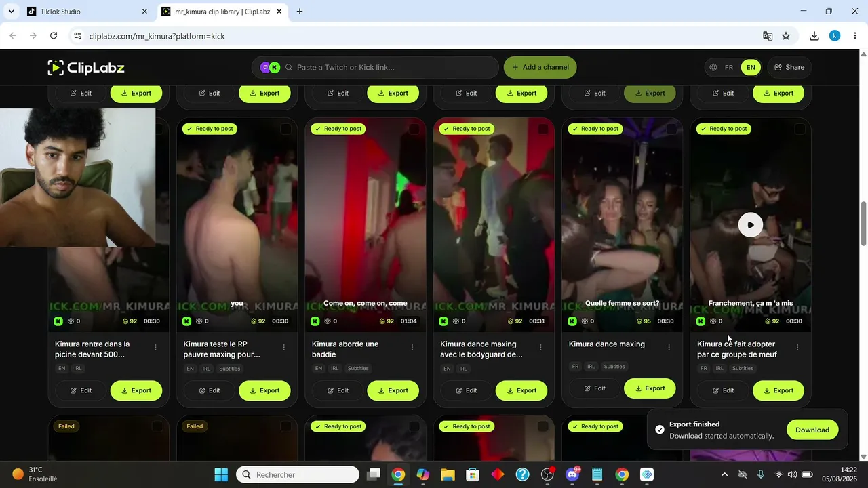Open the Copilot taskbar icon
The image size is (868, 488).
[x=422, y=474]
